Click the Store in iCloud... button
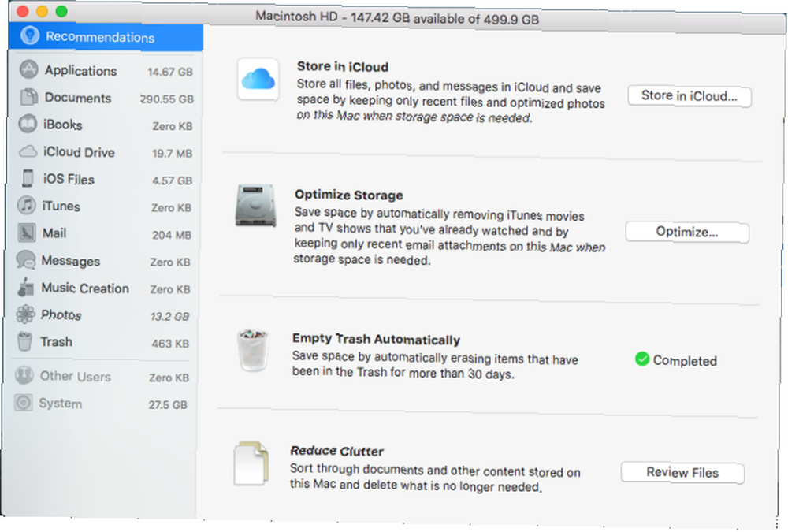Image resolution: width=788 pixels, height=532 pixels. 689,96
